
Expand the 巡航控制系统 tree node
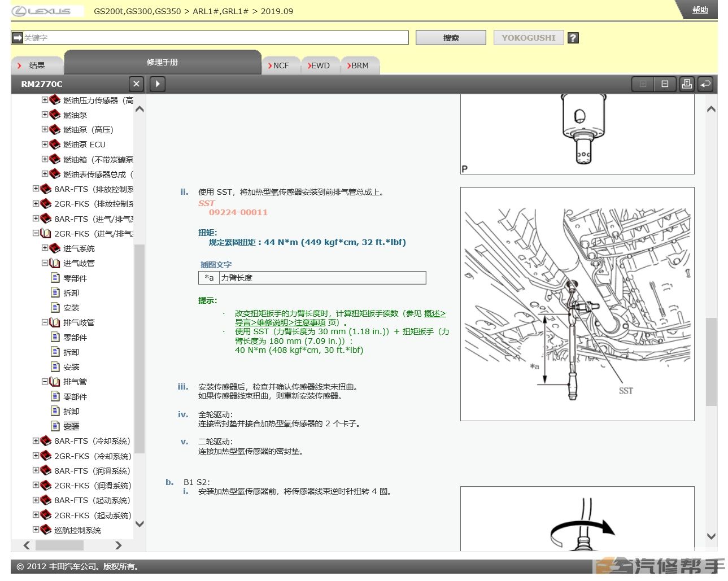(x=35, y=530)
